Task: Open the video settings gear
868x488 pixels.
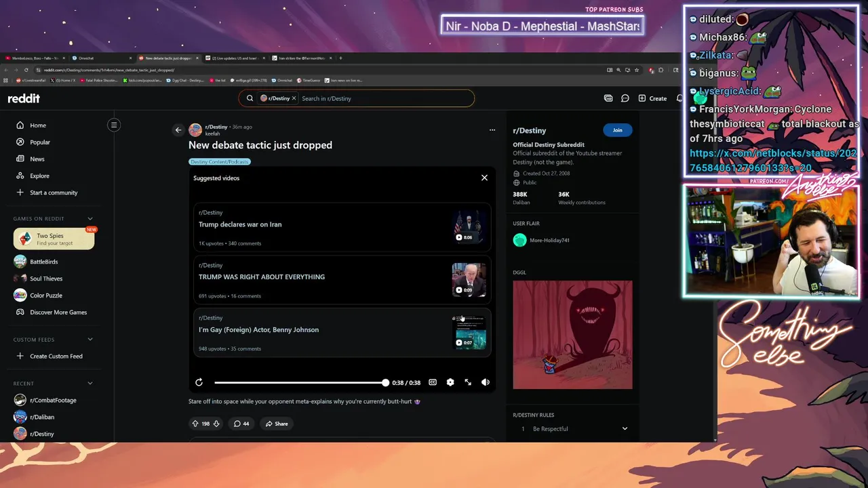Action: click(x=450, y=382)
